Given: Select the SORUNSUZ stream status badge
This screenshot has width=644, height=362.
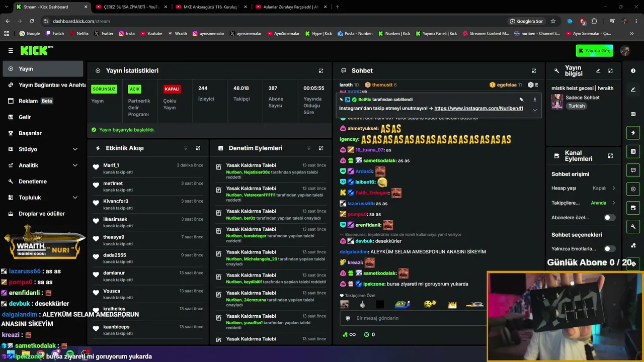Looking at the screenshot, I should (104, 89).
